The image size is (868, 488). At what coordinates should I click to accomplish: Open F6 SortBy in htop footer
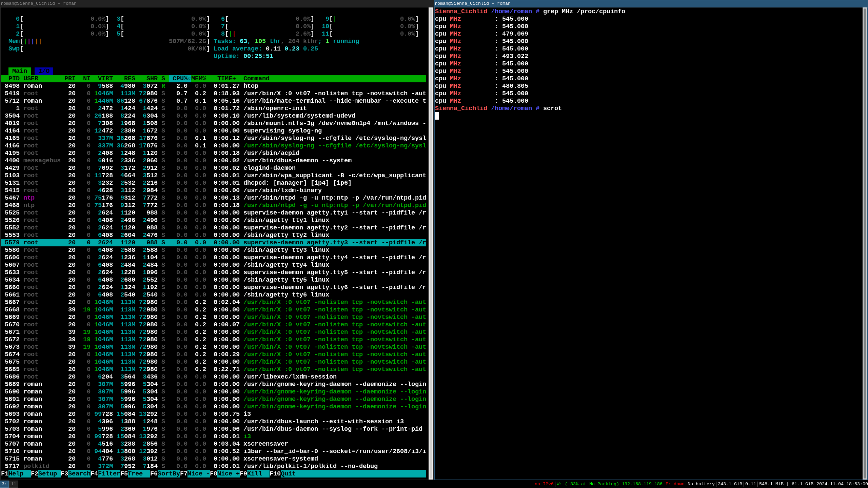pos(165,474)
